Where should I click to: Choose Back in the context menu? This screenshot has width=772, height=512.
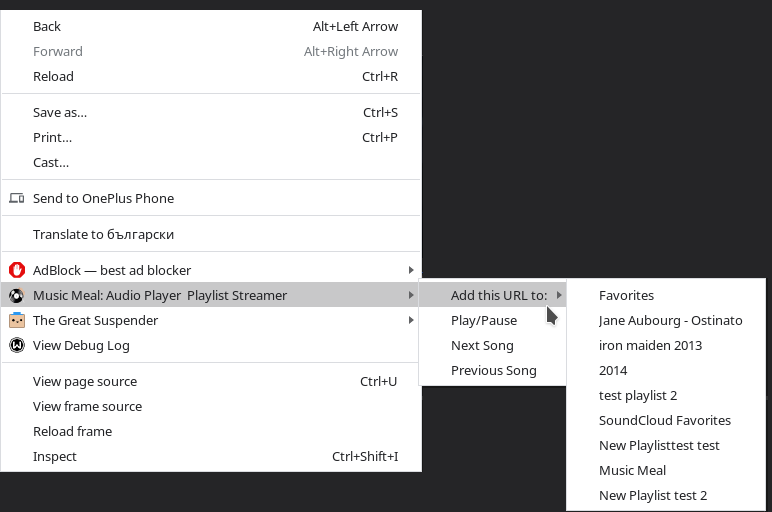click(x=211, y=26)
